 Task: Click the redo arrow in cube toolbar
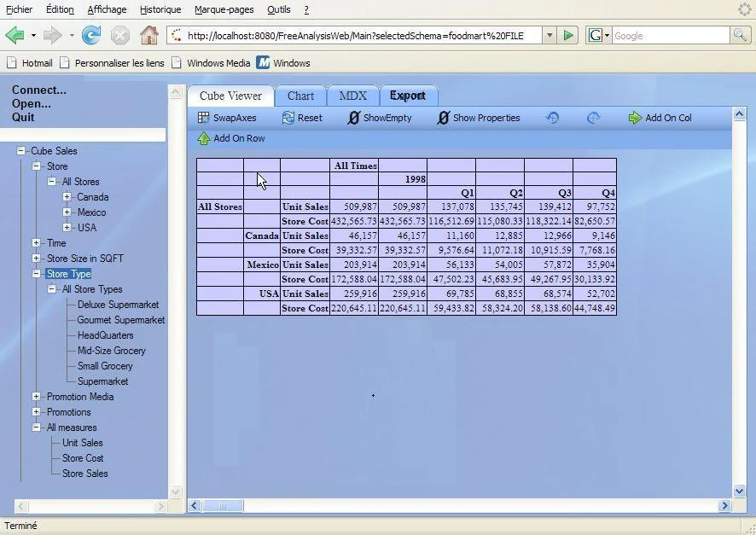pyautogui.click(x=594, y=118)
